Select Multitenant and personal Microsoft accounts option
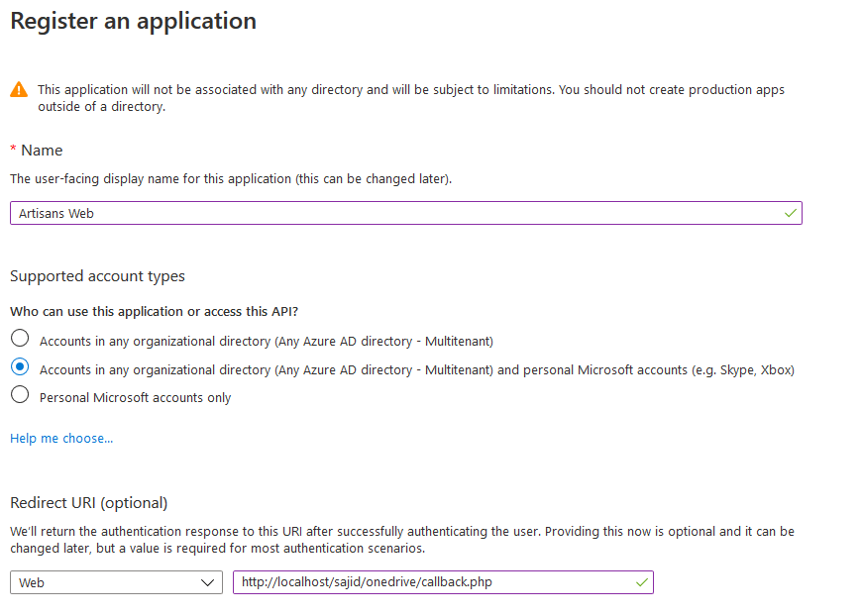This screenshot has width=861, height=616. click(20, 366)
